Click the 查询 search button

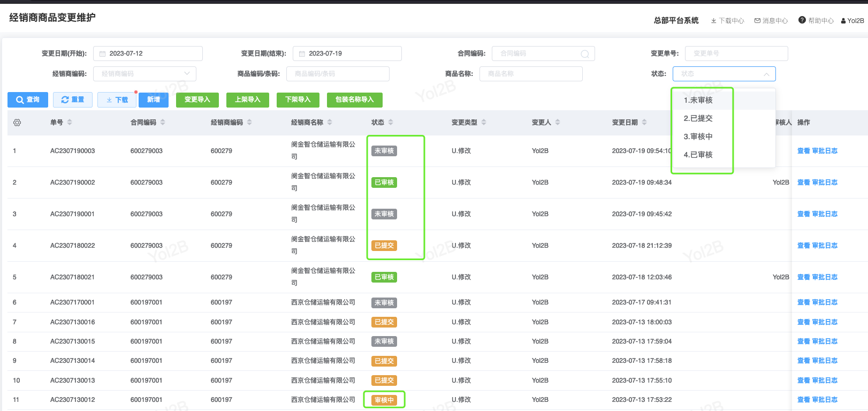[28, 100]
